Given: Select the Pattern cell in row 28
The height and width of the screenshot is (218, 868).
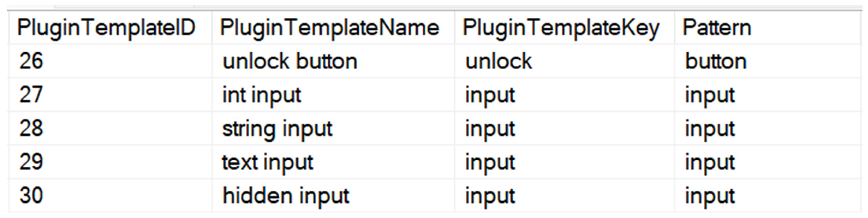Looking at the screenshot, I should (710, 129).
